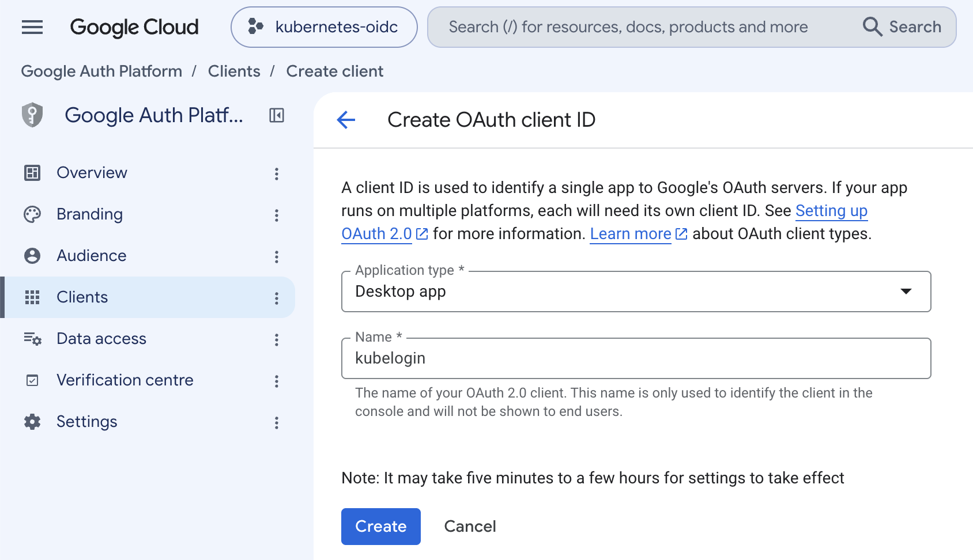Collapse the side navigation panel
This screenshot has width=973, height=560.
pos(277,116)
